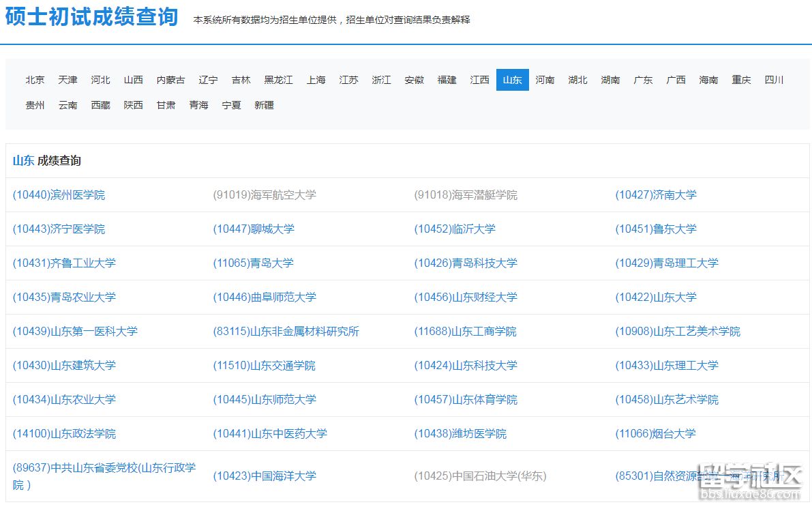
Task: Select the 上海 province tab
Action: point(316,79)
